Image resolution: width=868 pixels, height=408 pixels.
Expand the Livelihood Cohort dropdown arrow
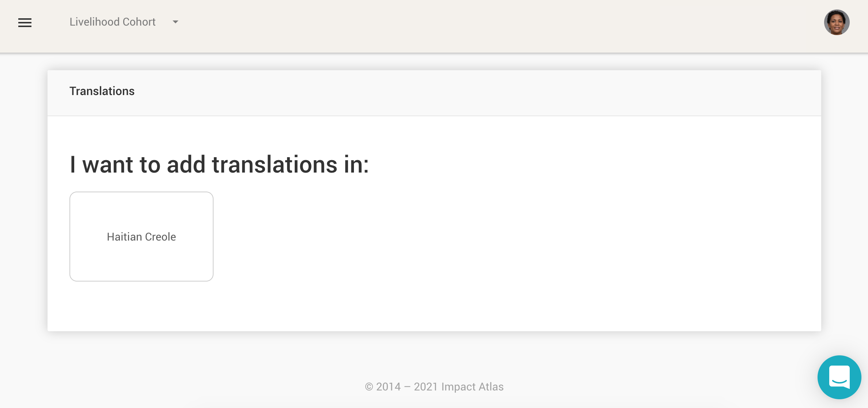pyautogui.click(x=176, y=22)
